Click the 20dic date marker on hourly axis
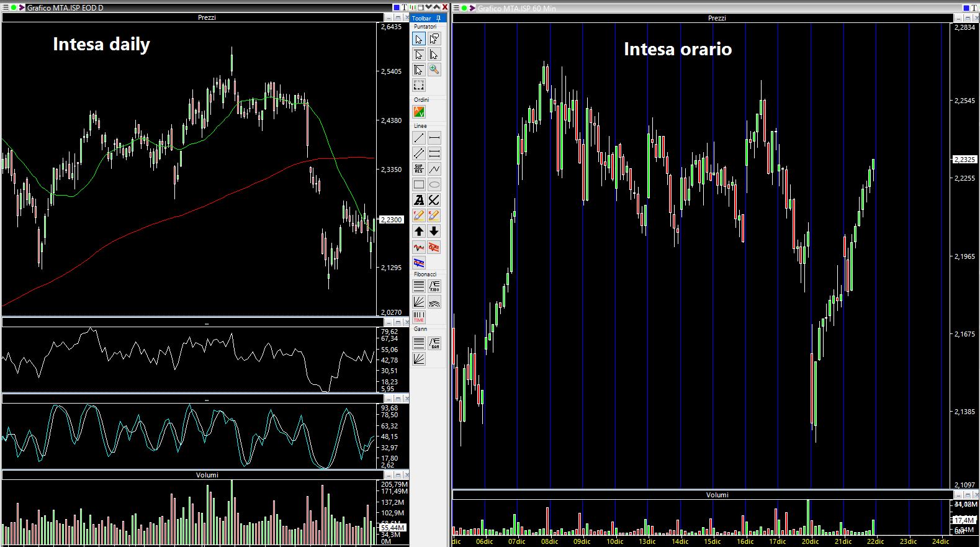Image resolution: width=980 pixels, height=547 pixels. pos(810,541)
